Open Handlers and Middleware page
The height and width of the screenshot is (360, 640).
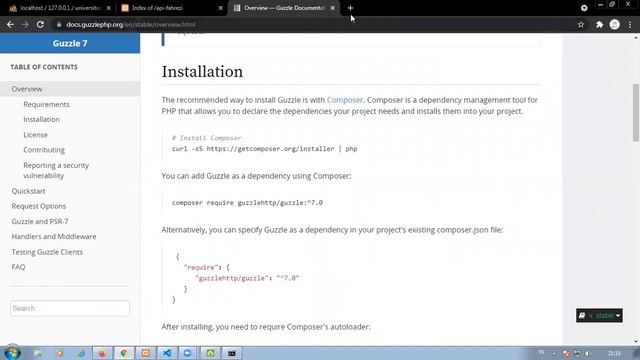[54, 236]
